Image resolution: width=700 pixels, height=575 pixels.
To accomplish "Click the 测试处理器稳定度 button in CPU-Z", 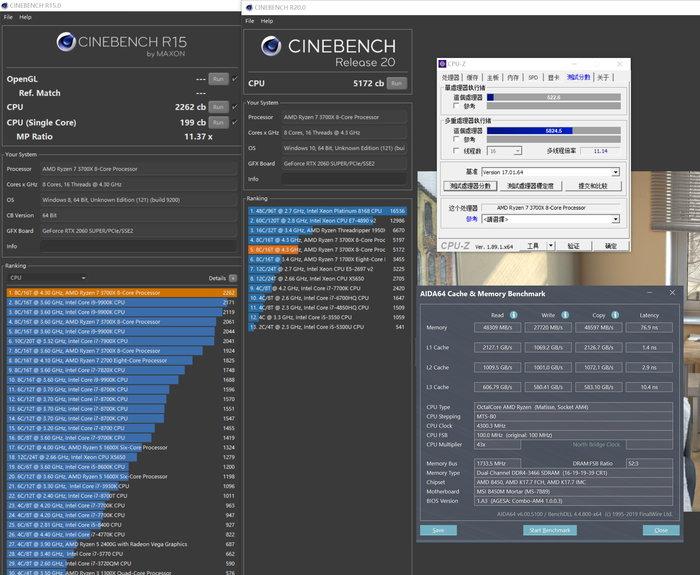I will (531, 186).
